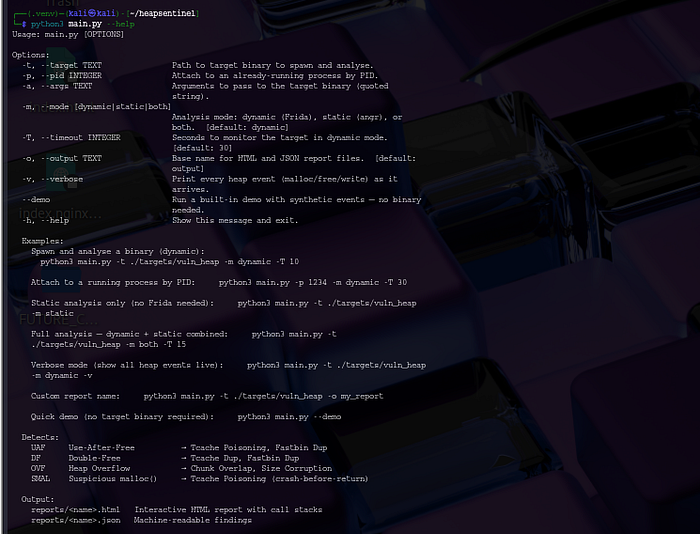
Task: Click "Static analysis only (no Frida needed):"
Action: click(122, 303)
